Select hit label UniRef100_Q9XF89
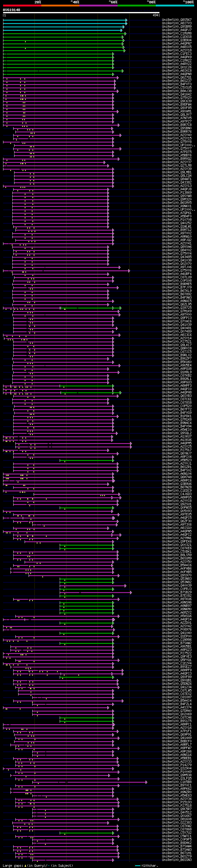197x868 pixels. pyautogui.click(x=177, y=677)
